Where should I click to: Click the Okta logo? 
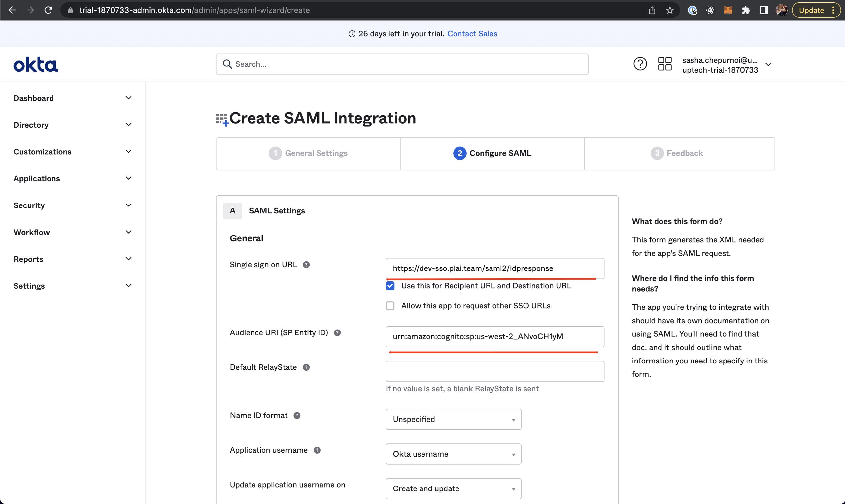pyautogui.click(x=36, y=65)
